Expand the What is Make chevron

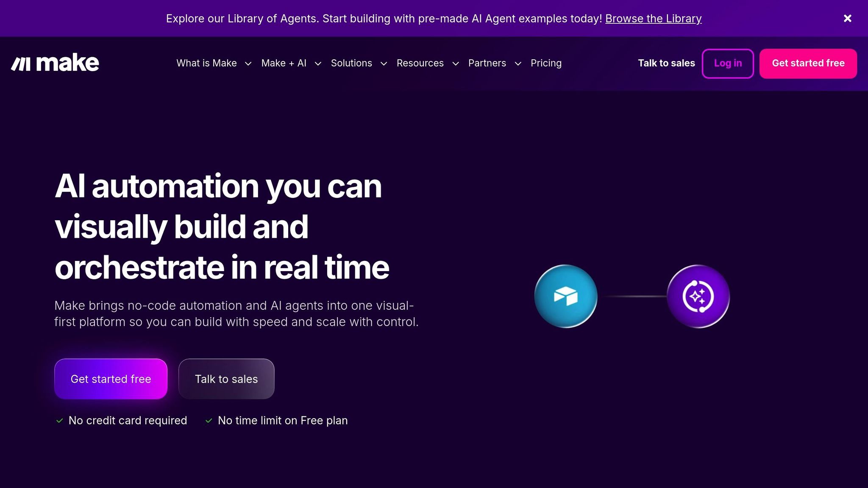(x=248, y=64)
